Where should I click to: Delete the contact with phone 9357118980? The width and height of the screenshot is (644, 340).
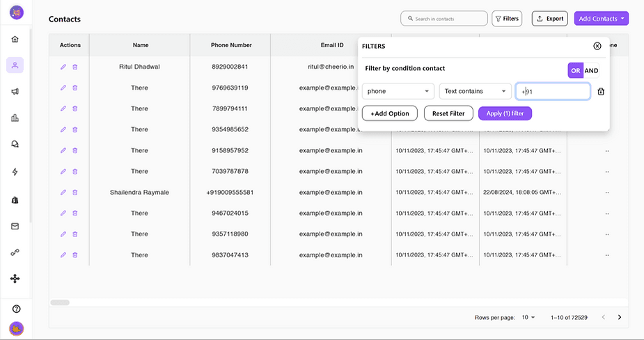click(x=74, y=234)
